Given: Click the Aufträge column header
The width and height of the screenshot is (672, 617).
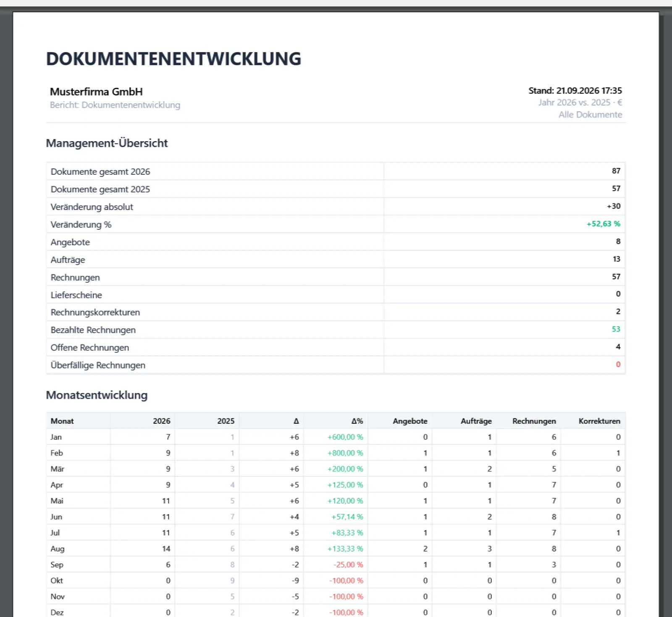Looking at the screenshot, I should (x=476, y=421).
